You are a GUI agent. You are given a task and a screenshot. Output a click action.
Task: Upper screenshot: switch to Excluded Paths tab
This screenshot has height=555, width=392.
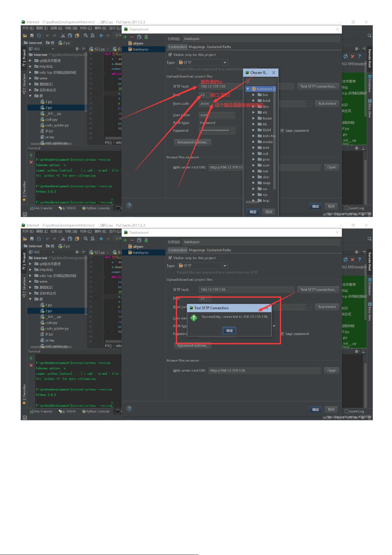tap(219, 47)
